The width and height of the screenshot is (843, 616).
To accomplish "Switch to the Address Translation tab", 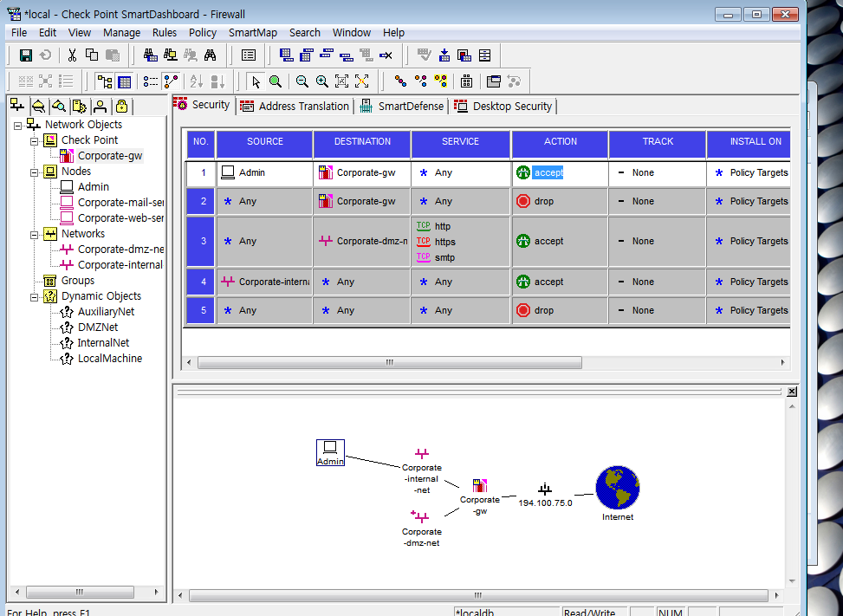I will click(x=295, y=106).
